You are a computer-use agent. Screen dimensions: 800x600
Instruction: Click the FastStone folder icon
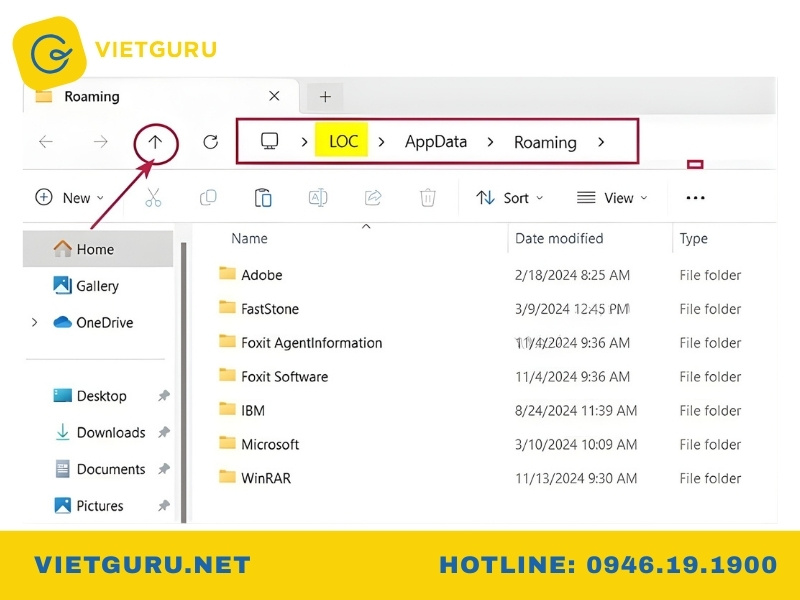coord(227,307)
